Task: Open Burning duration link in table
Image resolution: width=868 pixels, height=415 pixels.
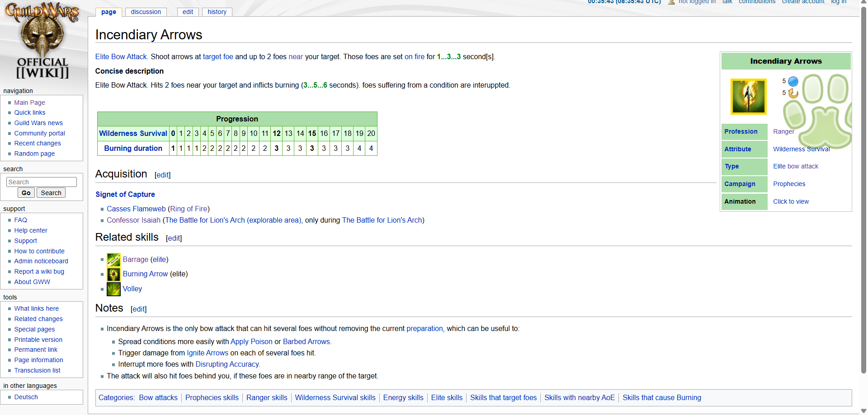Action: (x=133, y=148)
